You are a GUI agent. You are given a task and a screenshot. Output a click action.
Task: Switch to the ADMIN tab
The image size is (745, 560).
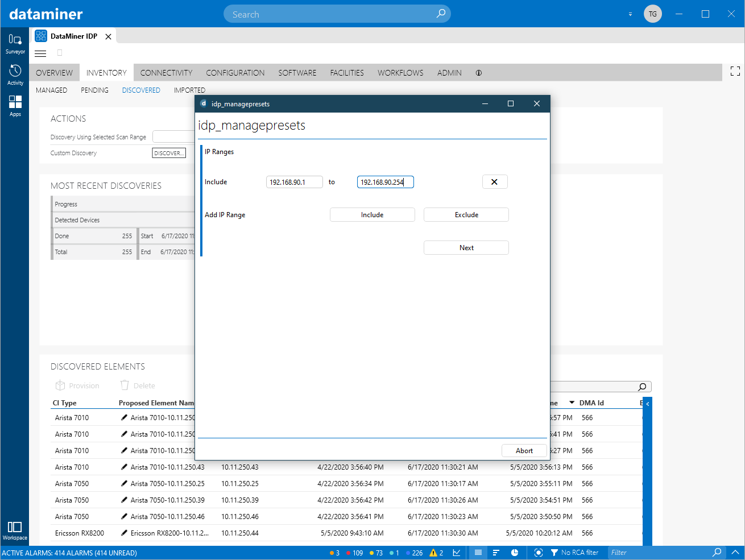click(x=449, y=73)
